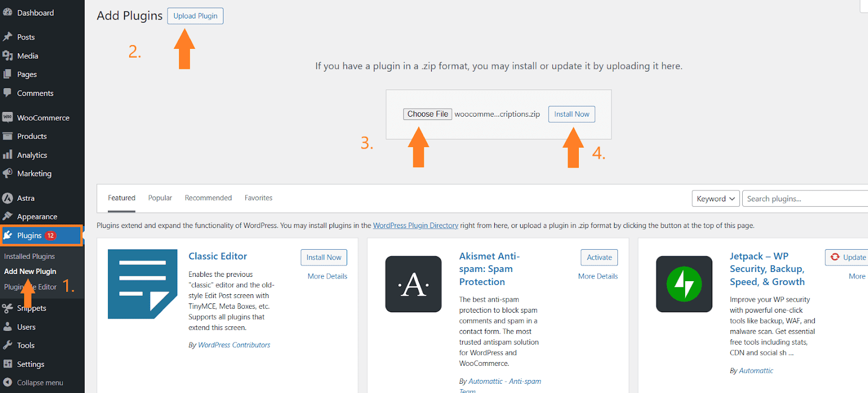Click the Astra logo icon

point(8,198)
